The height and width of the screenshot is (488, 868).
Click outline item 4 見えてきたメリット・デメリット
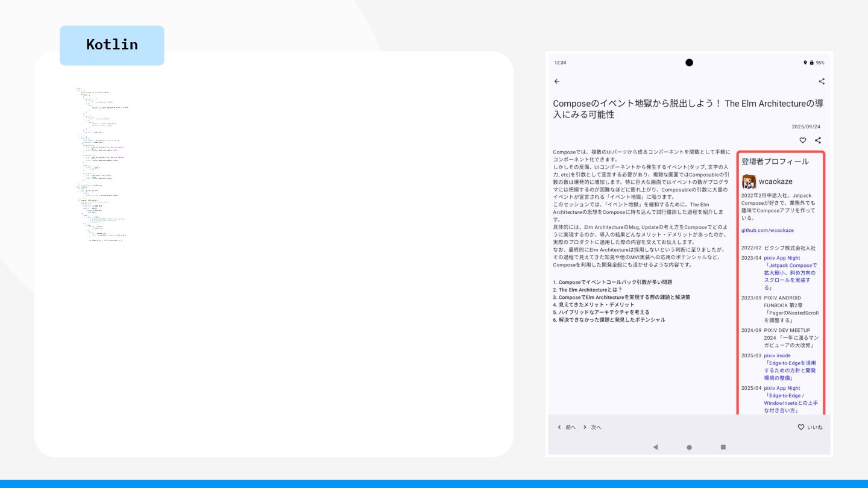[593, 305]
